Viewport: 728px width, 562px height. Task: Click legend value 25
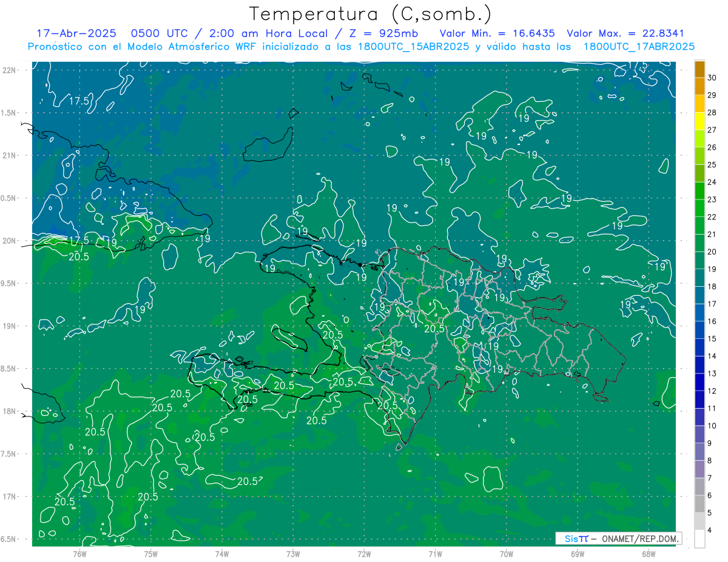point(712,165)
